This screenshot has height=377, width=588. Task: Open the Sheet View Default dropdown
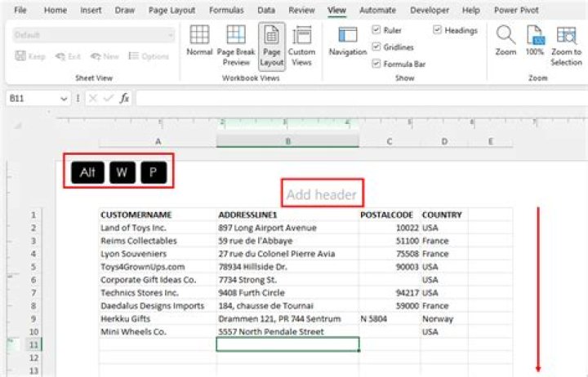[93, 35]
